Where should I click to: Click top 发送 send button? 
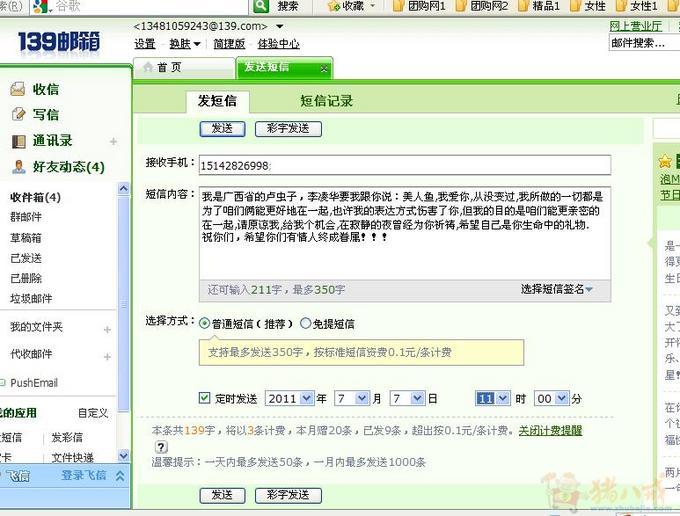pyautogui.click(x=222, y=129)
